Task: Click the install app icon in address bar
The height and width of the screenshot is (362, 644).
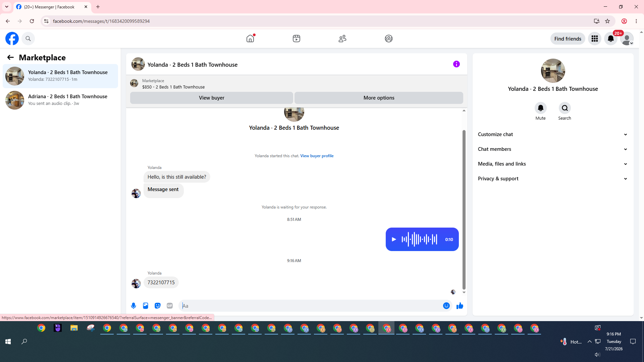Action: 596,21
